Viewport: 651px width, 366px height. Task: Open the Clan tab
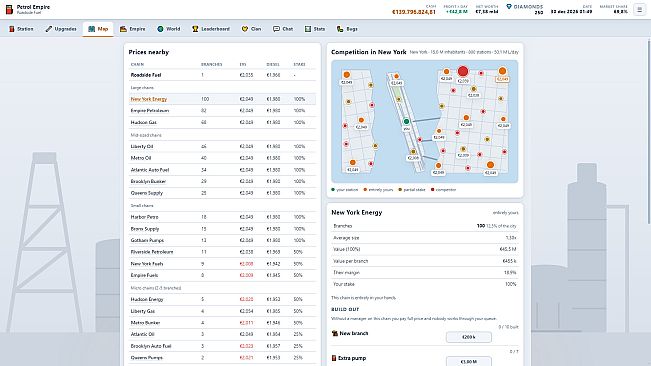(251, 29)
